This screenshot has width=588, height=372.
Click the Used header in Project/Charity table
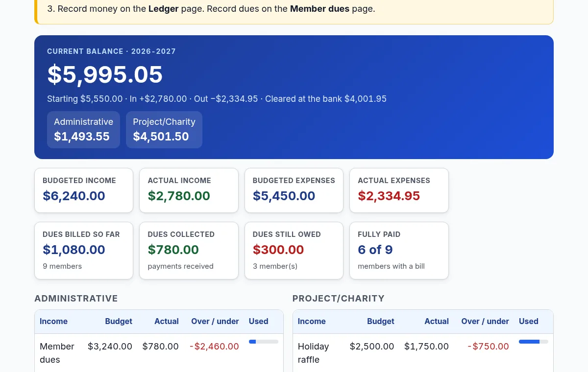(x=529, y=322)
